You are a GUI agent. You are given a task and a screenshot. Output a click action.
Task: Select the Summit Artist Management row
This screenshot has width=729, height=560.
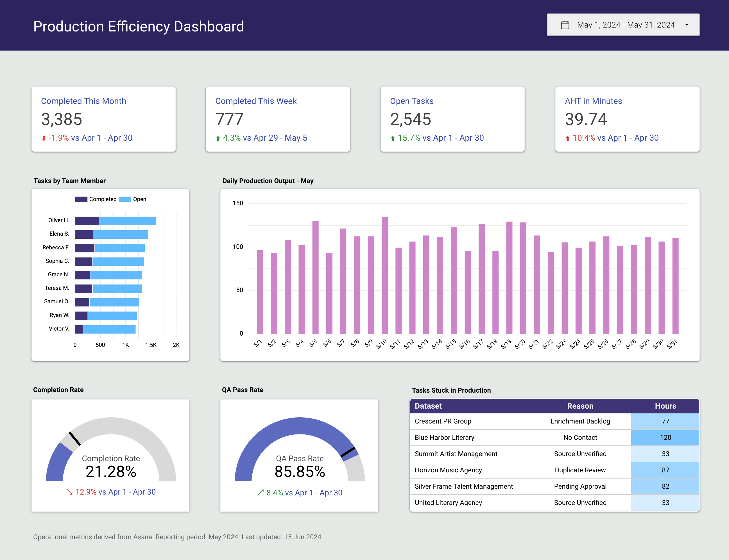click(x=554, y=454)
